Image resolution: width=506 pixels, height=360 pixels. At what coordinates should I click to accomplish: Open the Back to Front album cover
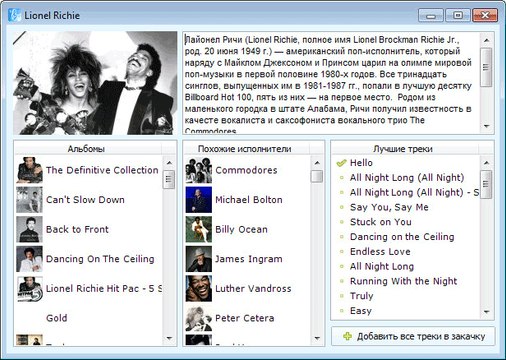29,229
